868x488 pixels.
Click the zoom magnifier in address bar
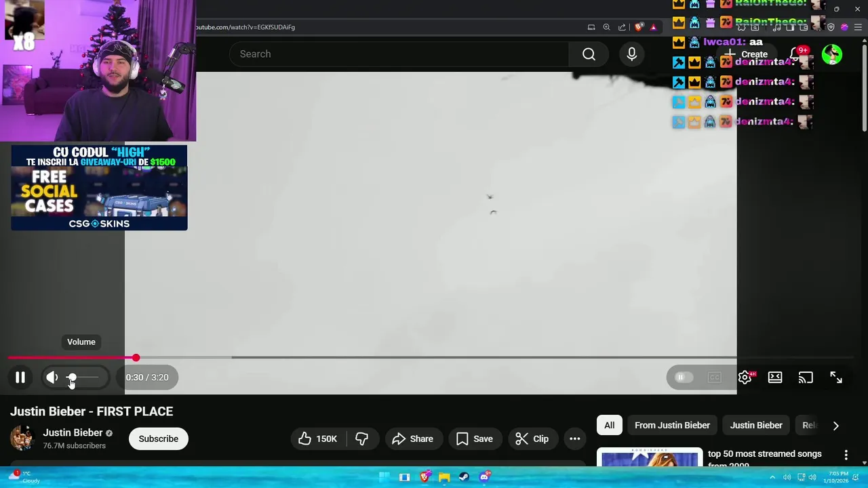(x=606, y=27)
